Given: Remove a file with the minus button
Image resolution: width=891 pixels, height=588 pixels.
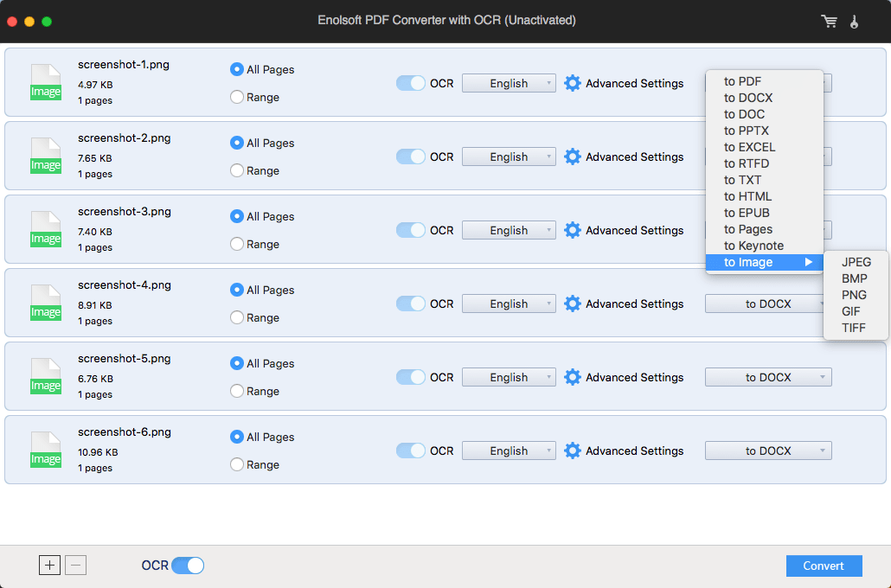Looking at the screenshot, I should [x=75, y=566].
